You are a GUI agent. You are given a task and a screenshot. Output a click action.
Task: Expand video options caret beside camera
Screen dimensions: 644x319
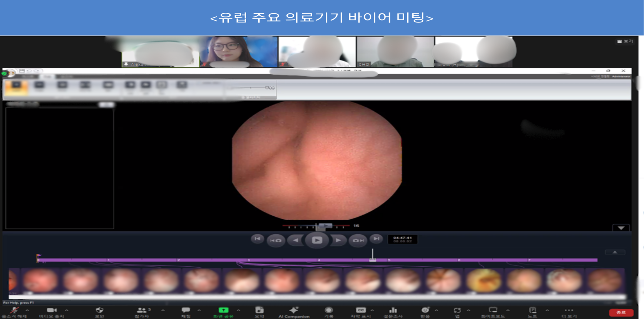tap(66, 310)
